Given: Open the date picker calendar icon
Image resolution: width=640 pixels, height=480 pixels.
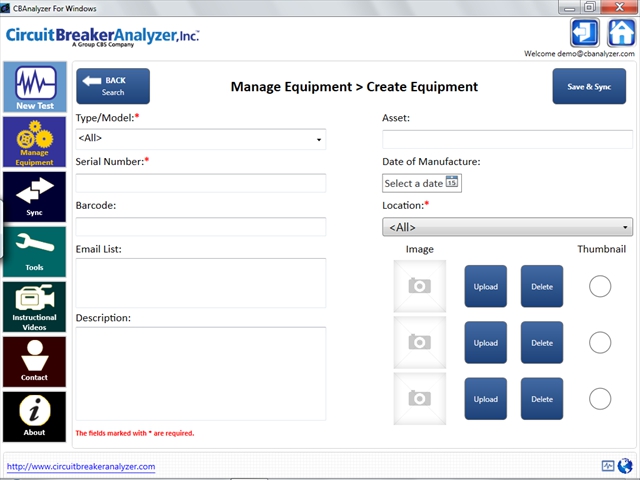Looking at the screenshot, I should [x=451, y=182].
